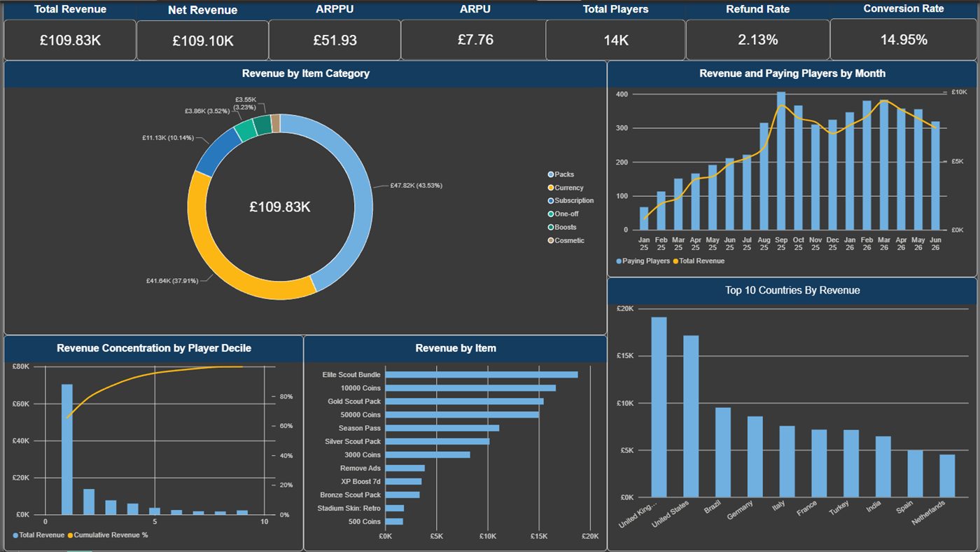
Task: Click the Total Players value 14K
Action: [x=616, y=40]
